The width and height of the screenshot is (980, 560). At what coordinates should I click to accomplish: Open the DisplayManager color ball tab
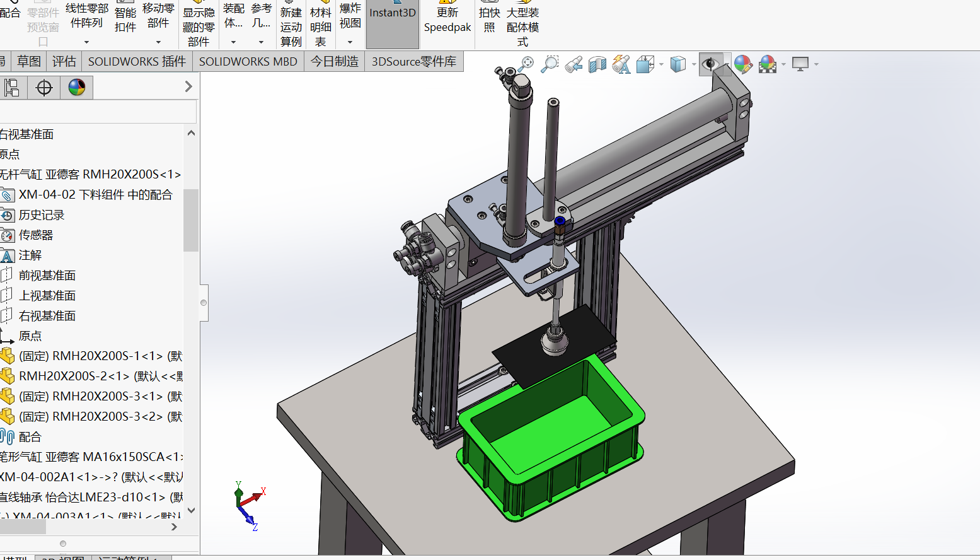(x=77, y=87)
